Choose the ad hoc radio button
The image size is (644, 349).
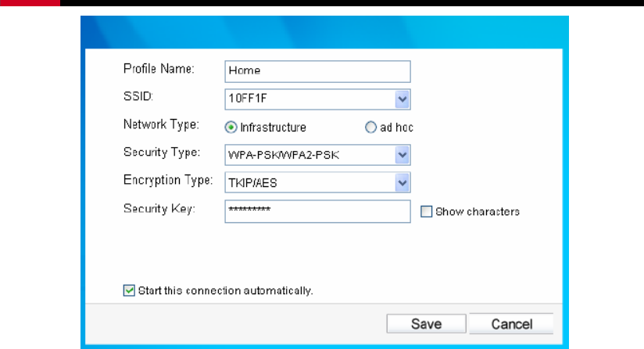point(370,128)
